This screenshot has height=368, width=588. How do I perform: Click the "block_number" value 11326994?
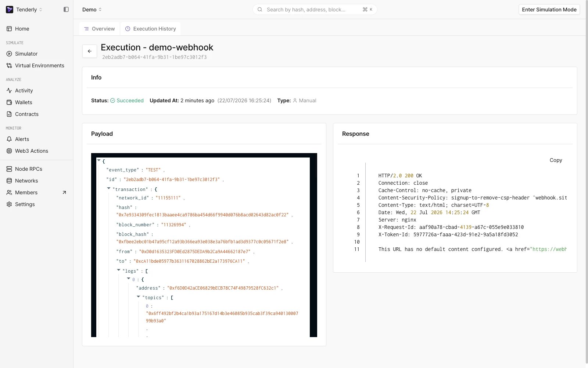coord(173,225)
